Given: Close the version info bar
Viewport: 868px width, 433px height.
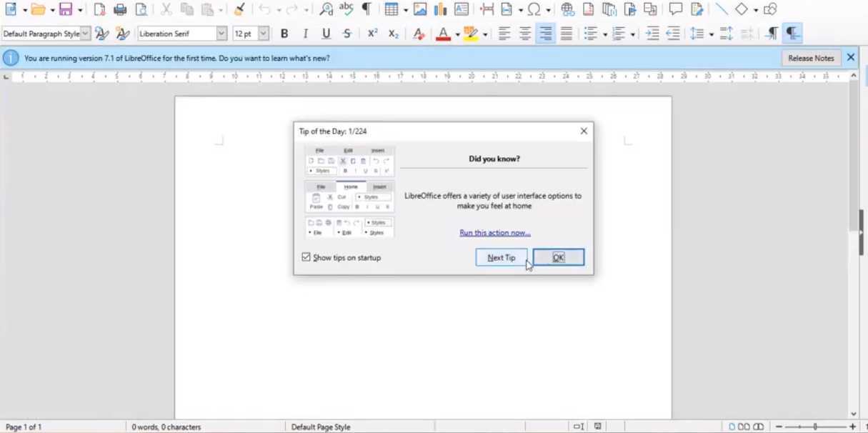Looking at the screenshot, I should 851,57.
